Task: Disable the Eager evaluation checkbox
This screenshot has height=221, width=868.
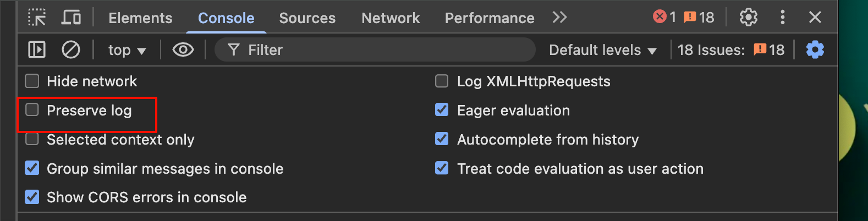Action: [x=442, y=110]
